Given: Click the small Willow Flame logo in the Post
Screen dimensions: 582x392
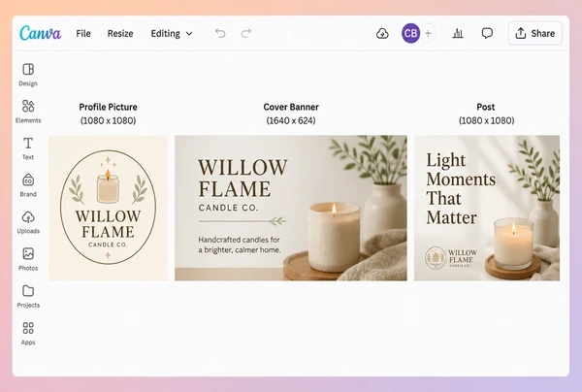Looking at the screenshot, I should tap(451, 258).
